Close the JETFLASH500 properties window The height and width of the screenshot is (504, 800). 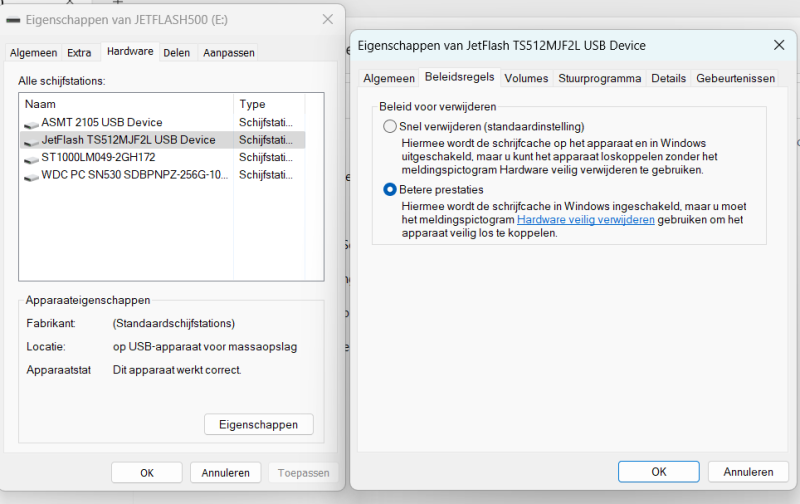click(x=327, y=19)
